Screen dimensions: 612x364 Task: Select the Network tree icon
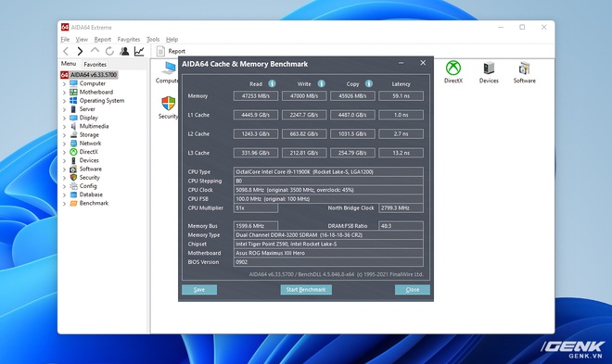pyautogui.click(x=73, y=144)
